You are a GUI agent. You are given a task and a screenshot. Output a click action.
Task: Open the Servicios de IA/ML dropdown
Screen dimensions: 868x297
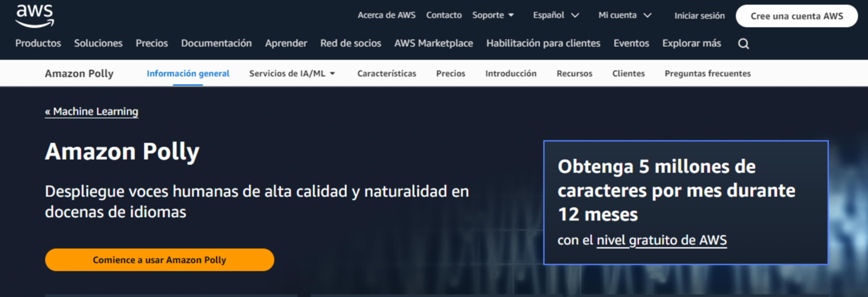(x=292, y=73)
